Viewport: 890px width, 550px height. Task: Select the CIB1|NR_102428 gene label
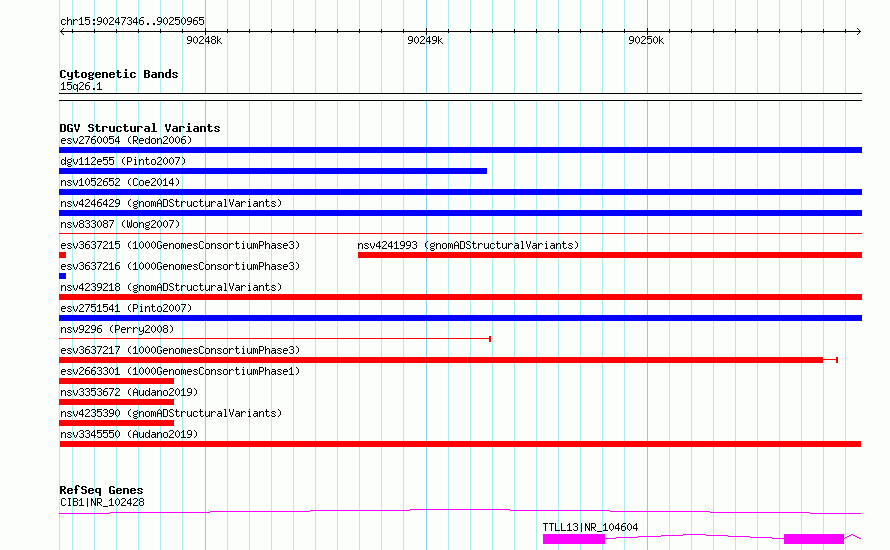click(102, 502)
